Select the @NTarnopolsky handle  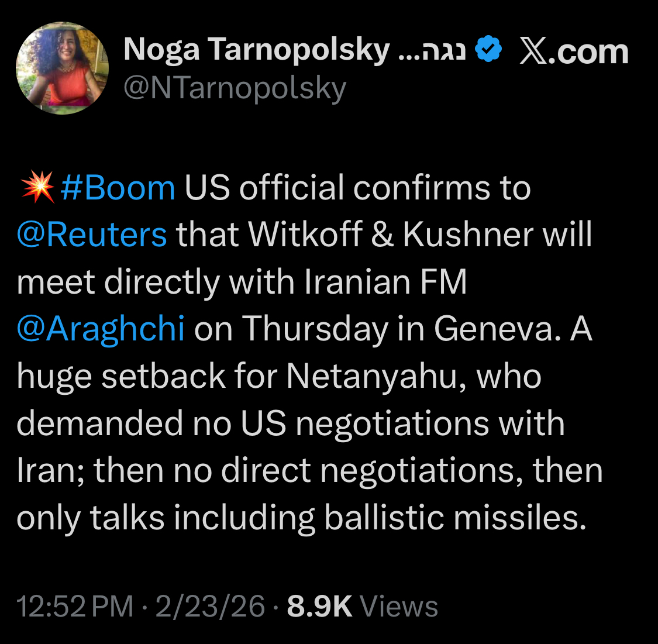pos(235,88)
